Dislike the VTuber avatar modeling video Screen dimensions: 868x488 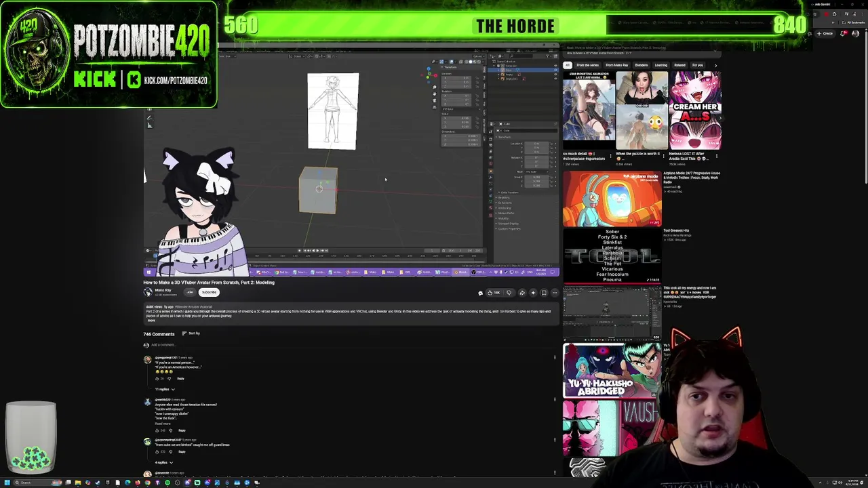509,293
